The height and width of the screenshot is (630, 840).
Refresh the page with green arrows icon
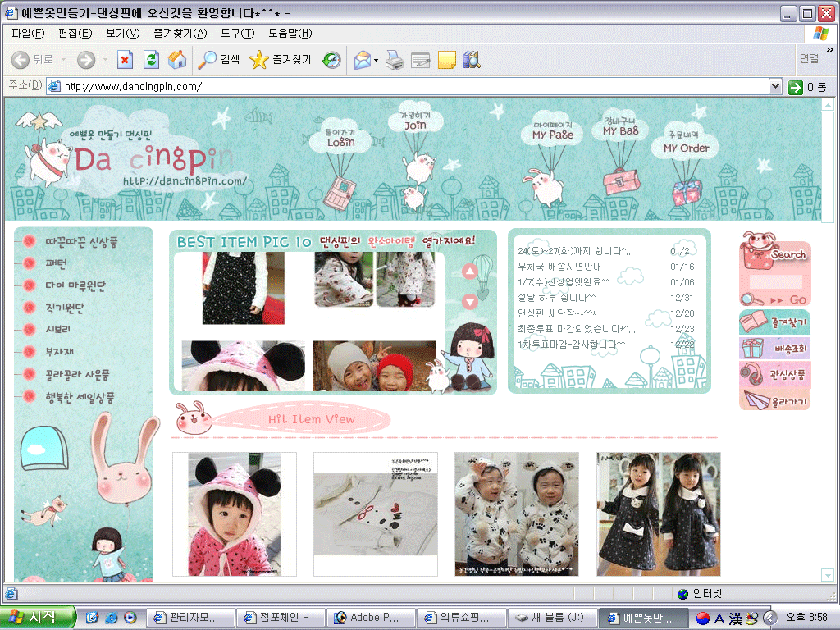pyautogui.click(x=151, y=59)
